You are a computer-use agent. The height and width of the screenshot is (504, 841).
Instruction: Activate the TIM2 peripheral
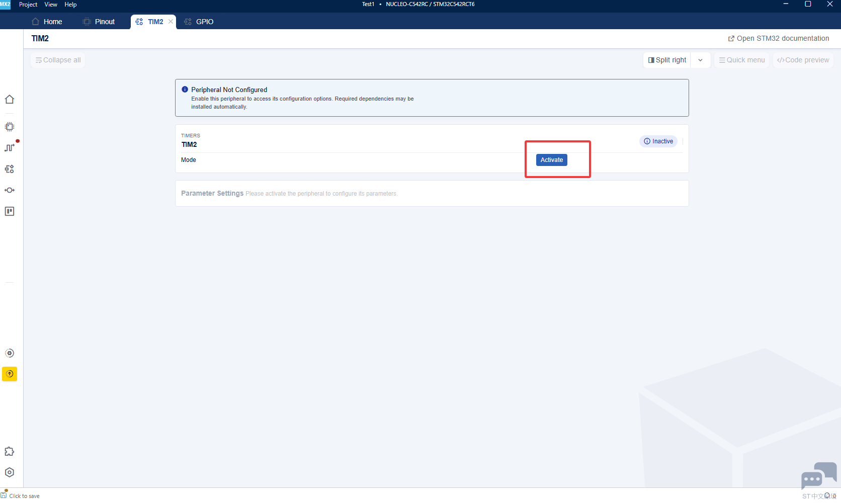[x=552, y=160]
